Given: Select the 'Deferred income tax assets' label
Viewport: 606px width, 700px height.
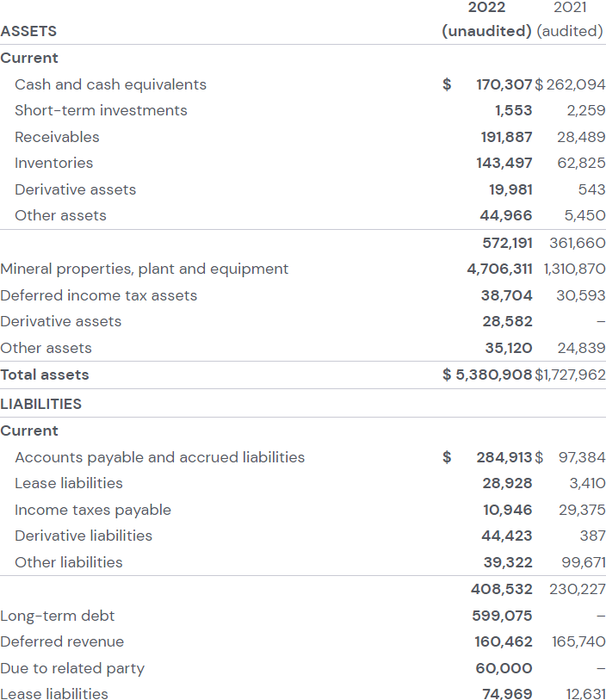Looking at the screenshot, I should [98, 295].
